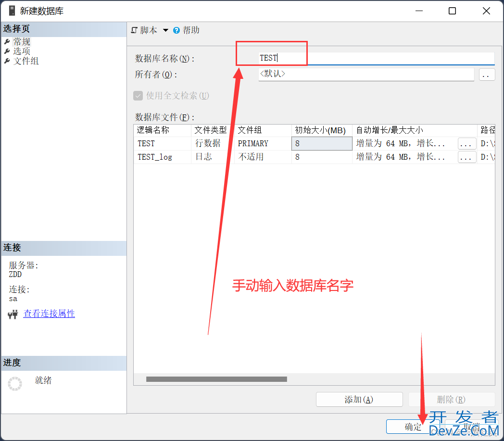
Task: Select the 选项 page
Action: coord(22,51)
